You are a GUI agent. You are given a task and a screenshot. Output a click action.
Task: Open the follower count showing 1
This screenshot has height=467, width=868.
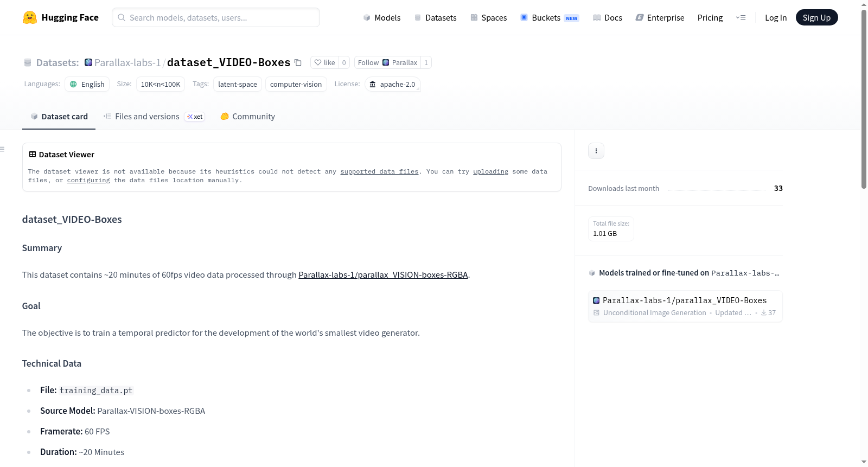(426, 62)
